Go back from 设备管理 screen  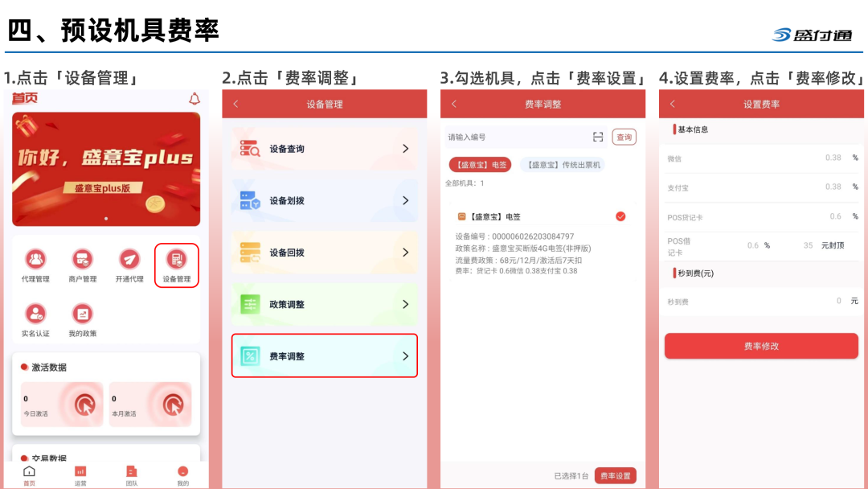[235, 104]
